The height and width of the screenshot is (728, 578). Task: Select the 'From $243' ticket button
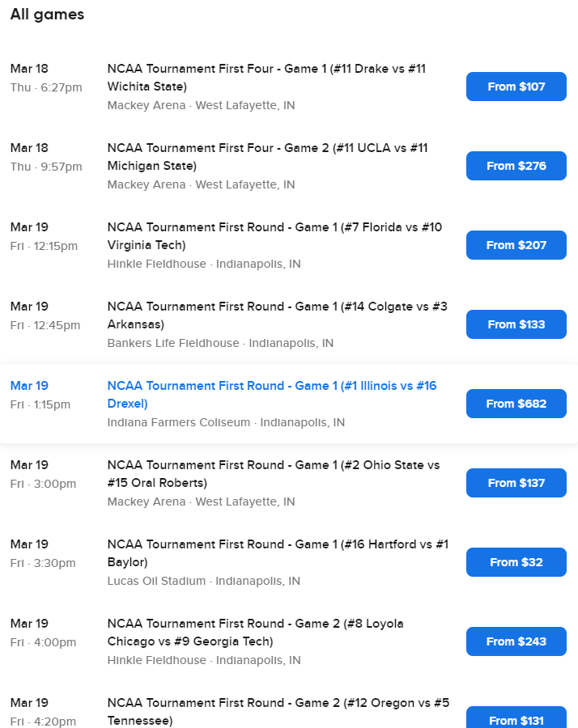516,641
